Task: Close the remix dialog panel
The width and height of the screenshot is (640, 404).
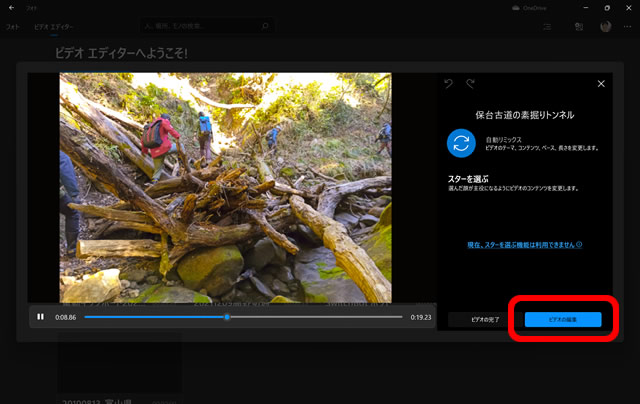Action: [601, 84]
